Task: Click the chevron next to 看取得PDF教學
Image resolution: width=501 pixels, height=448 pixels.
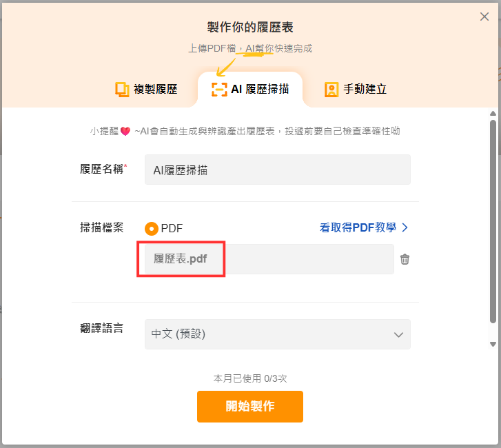Action: pos(405,227)
